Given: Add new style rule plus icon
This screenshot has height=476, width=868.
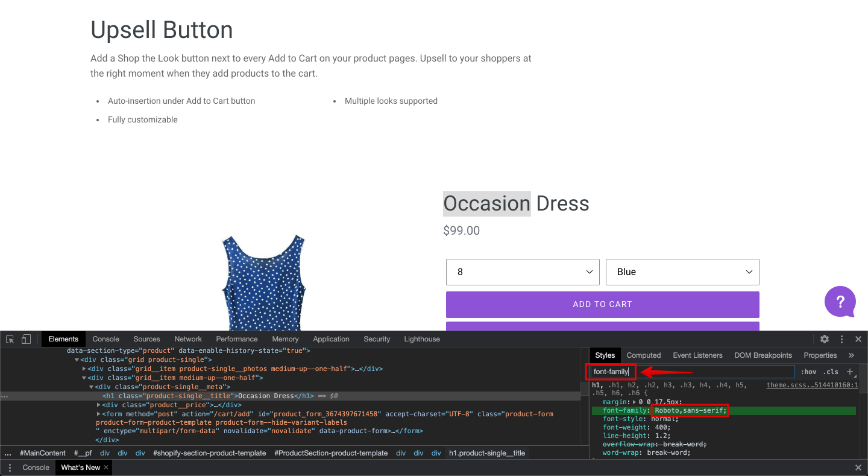Looking at the screenshot, I should [850, 372].
